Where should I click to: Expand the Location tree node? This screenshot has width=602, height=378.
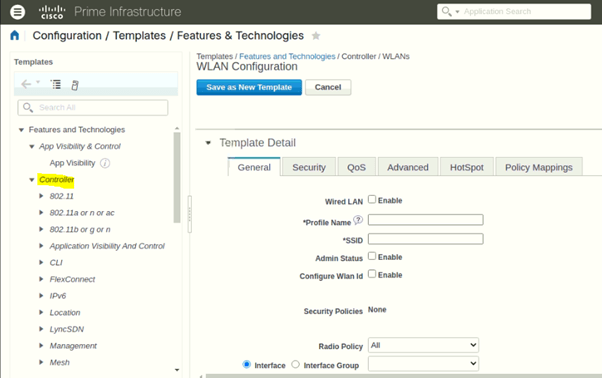pyautogui.click(x=41, y=312)
